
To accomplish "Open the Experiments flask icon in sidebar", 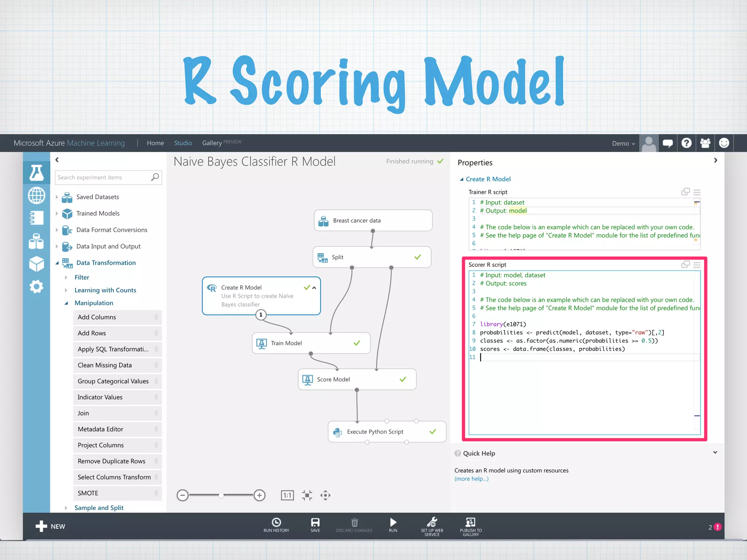I will (36, 172).
